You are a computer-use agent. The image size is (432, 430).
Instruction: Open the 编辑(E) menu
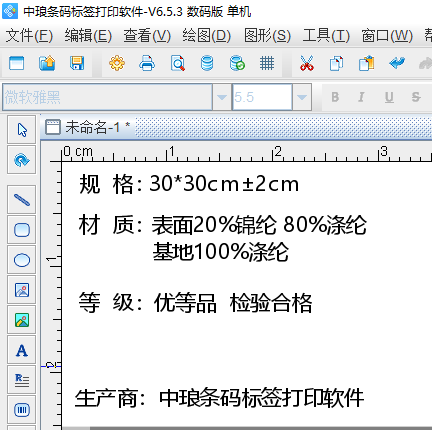pyautogui.click(x=88, y=35)
